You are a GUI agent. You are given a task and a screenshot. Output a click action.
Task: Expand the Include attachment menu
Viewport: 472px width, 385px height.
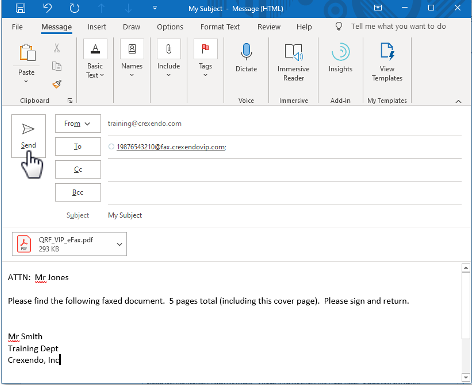tap(169, 58)
